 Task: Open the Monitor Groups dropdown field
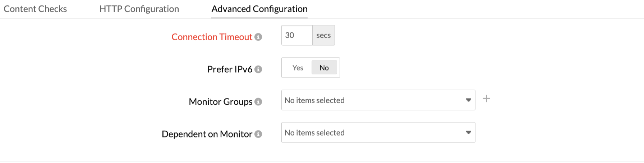[x=370, y=100]
